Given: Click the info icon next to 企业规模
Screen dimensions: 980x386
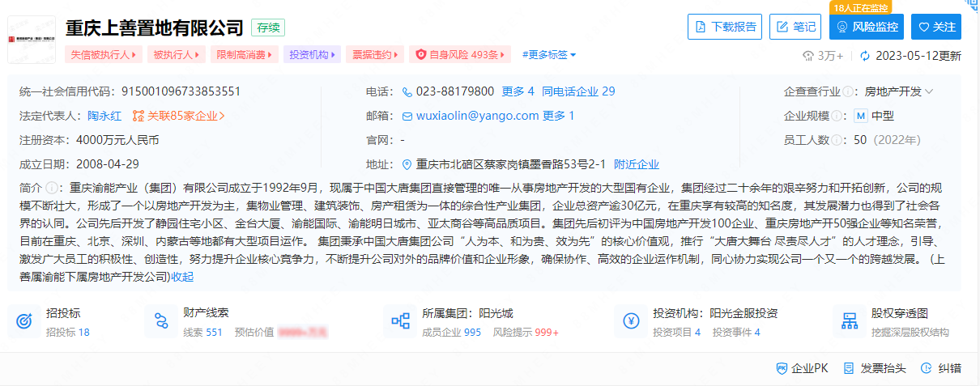Looking at the screenshot, I should 837,116.
